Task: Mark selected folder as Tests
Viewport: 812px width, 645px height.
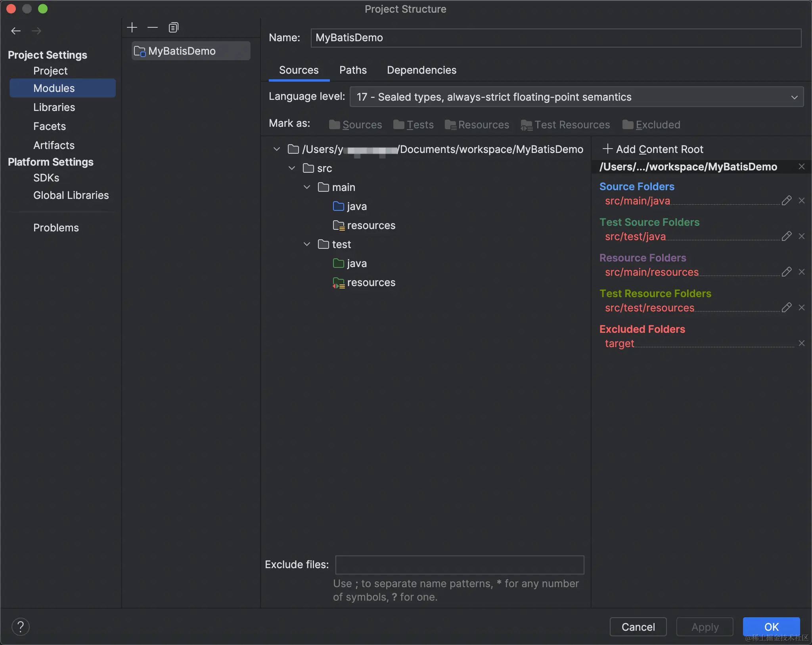Action: (x=414, y=125)
